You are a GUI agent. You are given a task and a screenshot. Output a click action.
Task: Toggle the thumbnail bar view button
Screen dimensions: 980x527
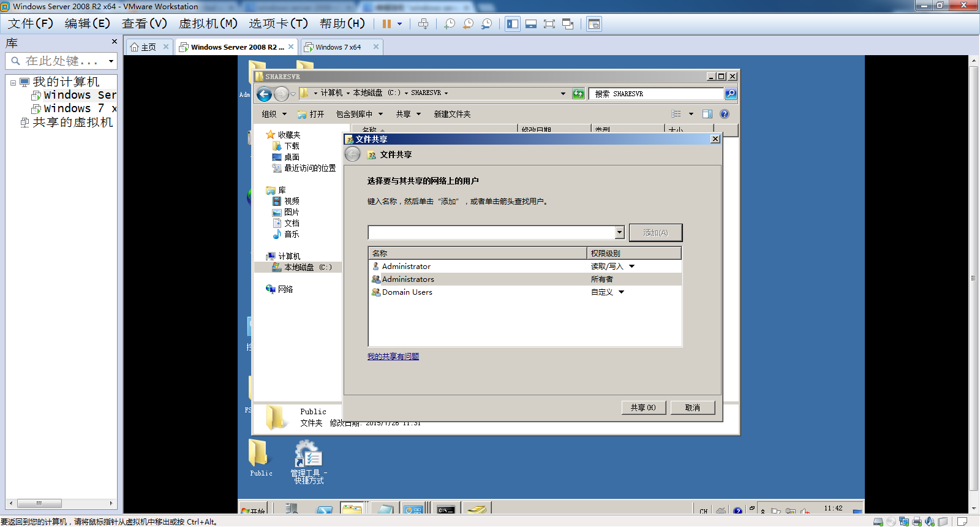531,24
